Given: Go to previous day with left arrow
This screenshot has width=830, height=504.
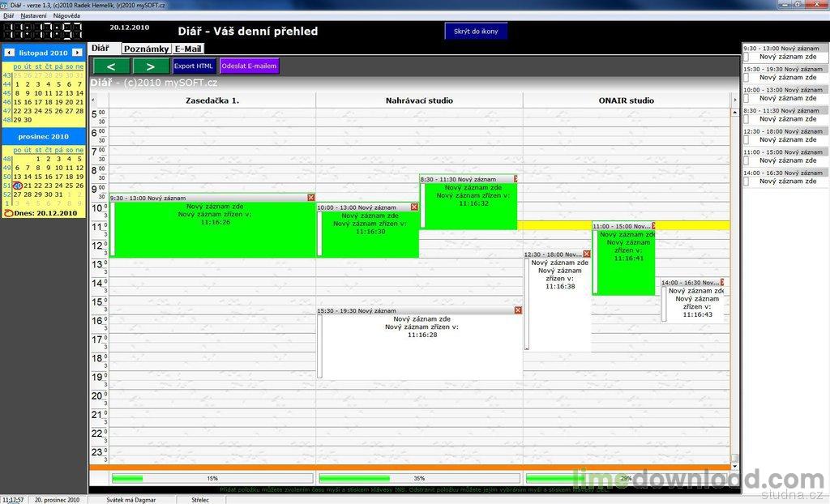Looking at the screenshot, I should pos(111,66).
